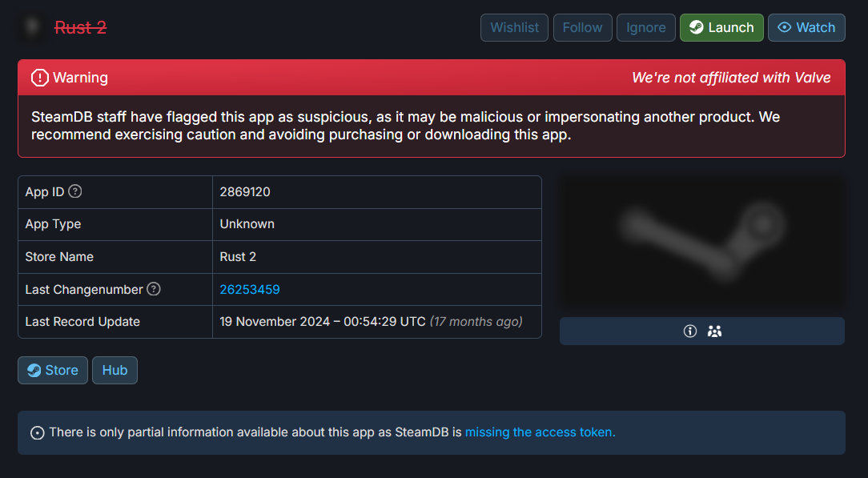Screen dimensions: 868x478
Task: Launch the app with the green Launch button
Action: (x=721, y=27)
